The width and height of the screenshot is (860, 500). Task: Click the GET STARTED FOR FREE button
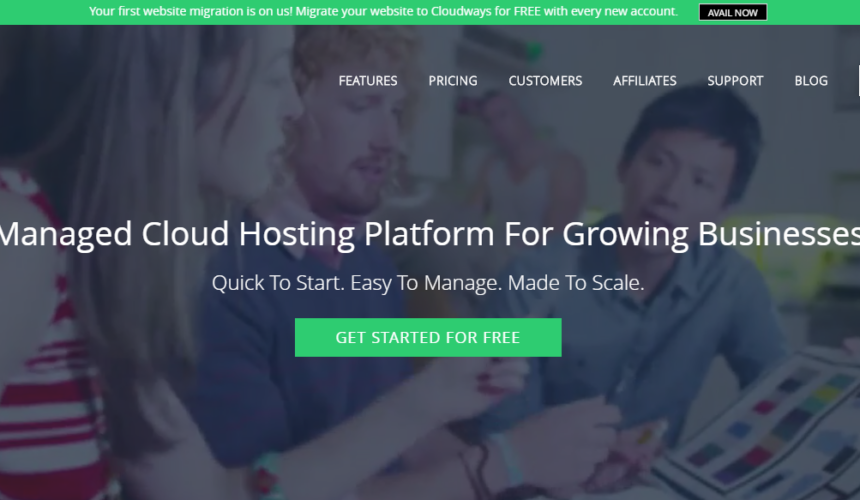coord(428,337)
